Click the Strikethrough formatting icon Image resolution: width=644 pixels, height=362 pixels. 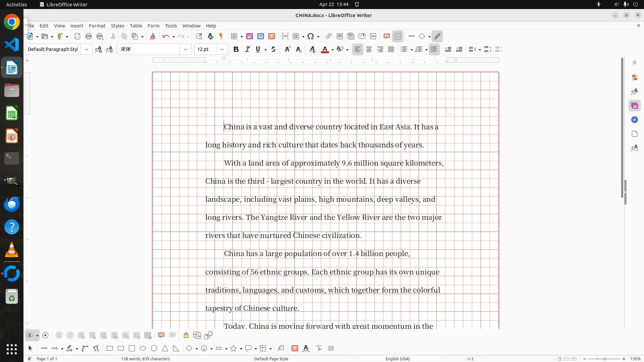[x=273, y=50]
